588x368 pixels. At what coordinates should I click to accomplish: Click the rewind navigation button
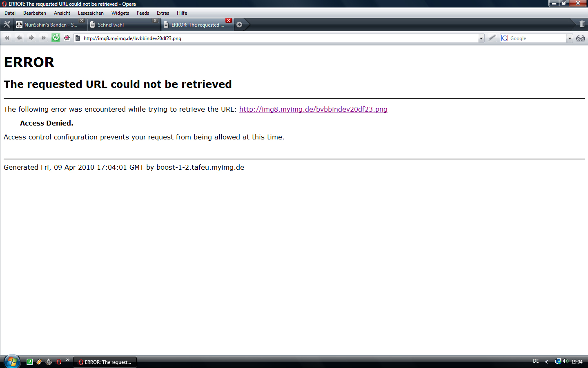click(x=7, y=38)
